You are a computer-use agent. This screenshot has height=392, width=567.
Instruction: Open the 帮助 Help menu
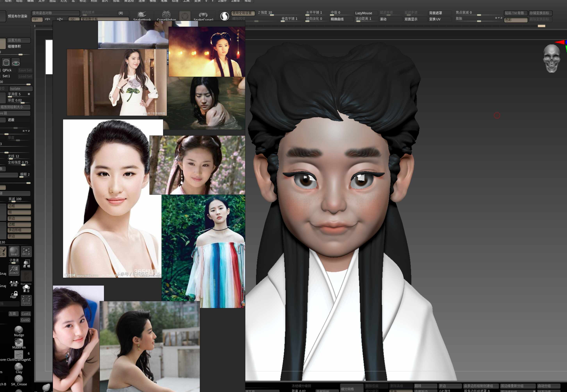248,1
